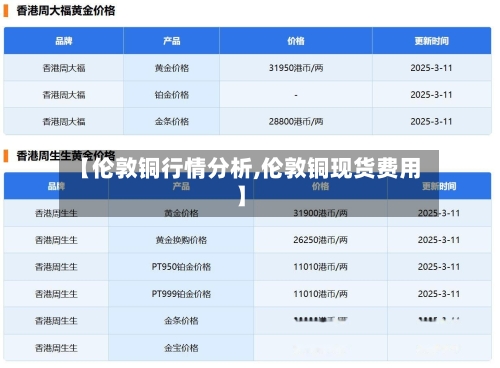This screenshot has height=368, width=500.
Task: Click the 26250港币/两 price cell
Action: pyautogui.click(x=320, y=240)
